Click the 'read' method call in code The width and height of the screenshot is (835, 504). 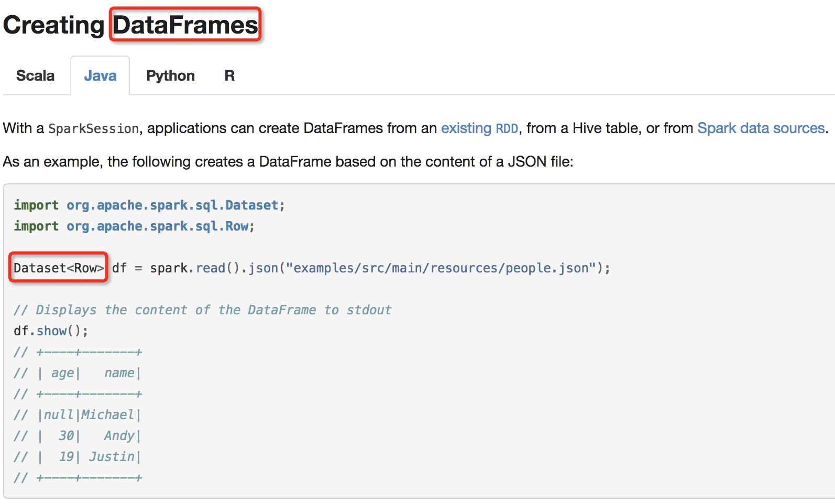point(211,268)
